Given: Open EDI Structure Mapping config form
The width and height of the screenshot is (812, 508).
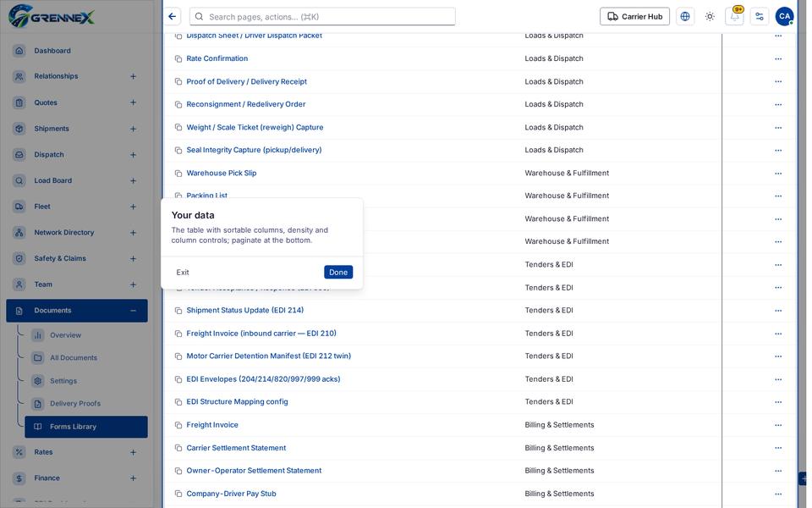Looking at the screenshot, I should pos(237,401).
